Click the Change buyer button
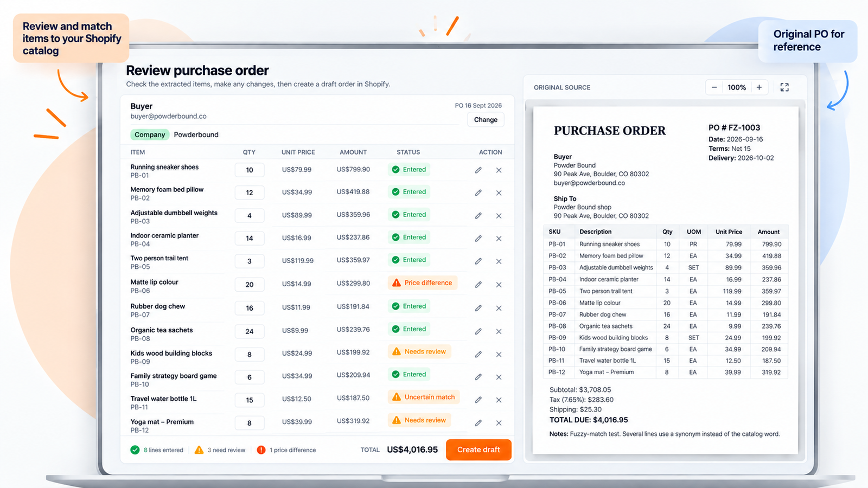This screenshot has width=868, height=488. (486, 120)
